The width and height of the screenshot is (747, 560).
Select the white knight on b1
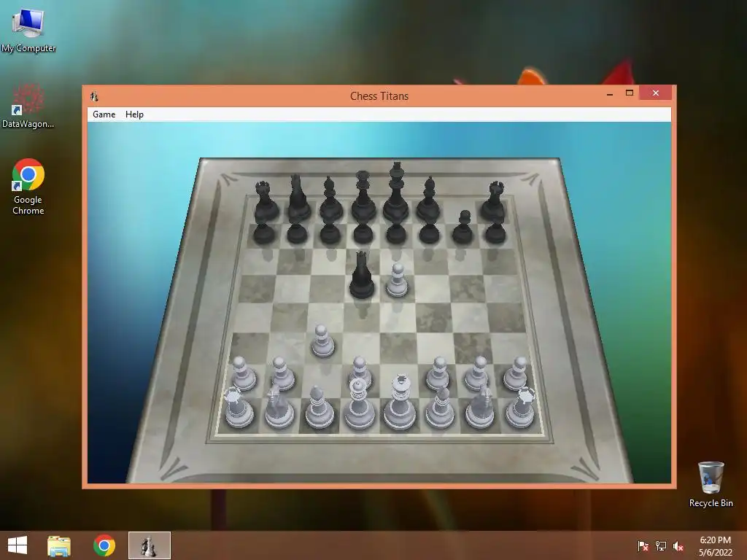pos(278,407)
